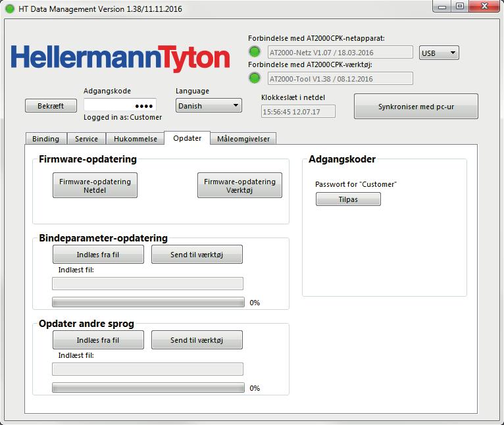Minimize the HT Data Management window

click(442, 6)
